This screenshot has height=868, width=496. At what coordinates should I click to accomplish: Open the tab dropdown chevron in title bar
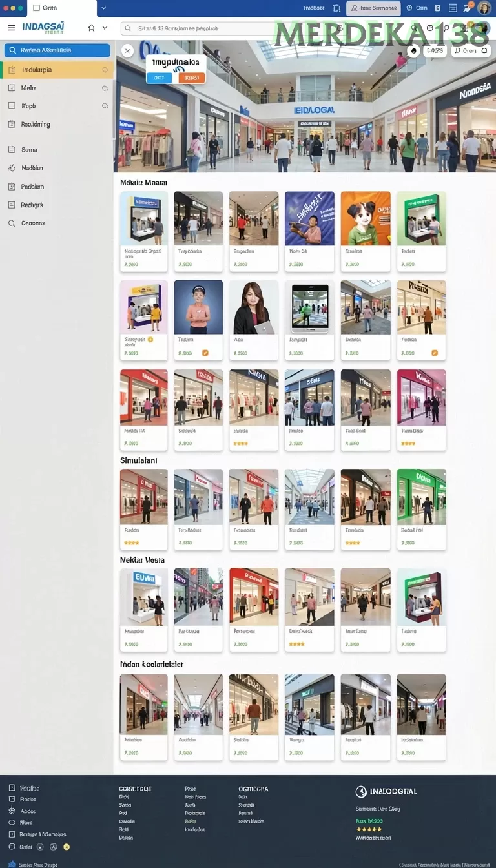(x=104, y=8)
